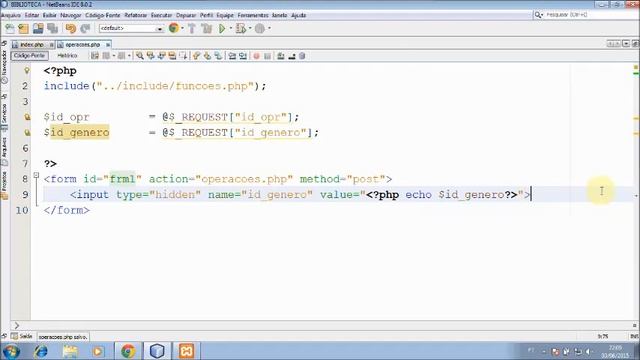640x360 pixels.
Task: Open the Saída output panel button
Action: pos(22,336)
